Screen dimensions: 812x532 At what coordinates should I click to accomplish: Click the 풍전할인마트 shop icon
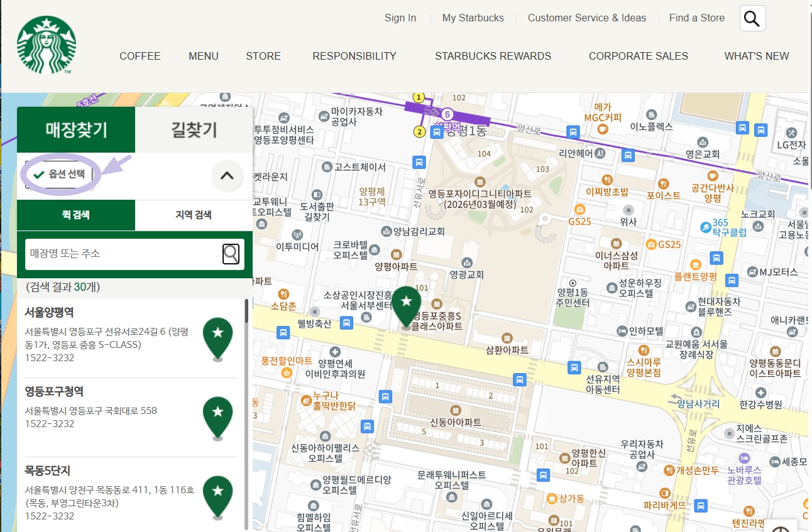coord(287,372)
